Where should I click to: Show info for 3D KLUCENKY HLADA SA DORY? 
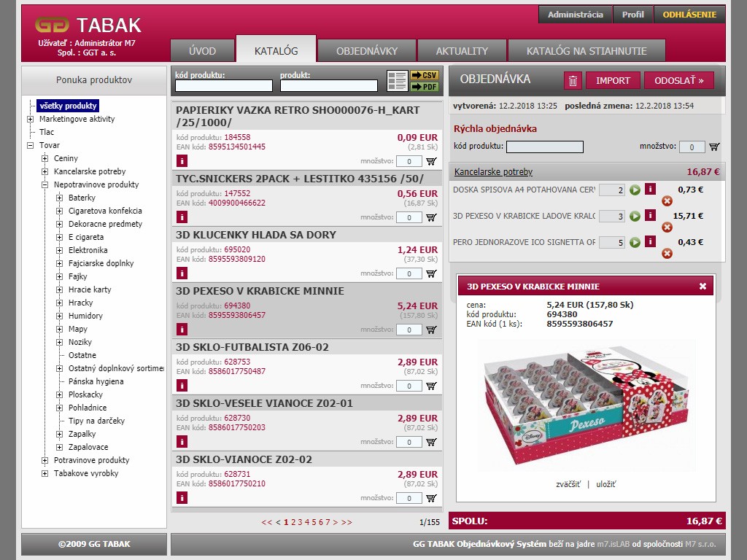[x=182, y=273]
